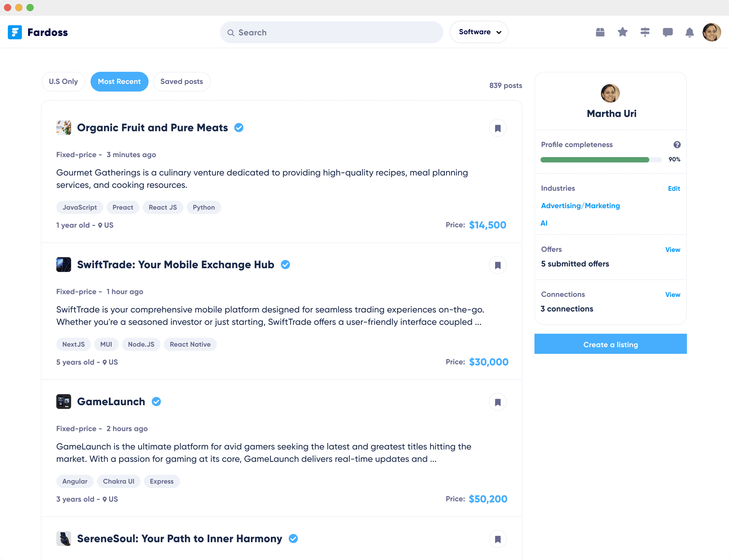The image size is (729, 560).
Task: Open the briefcase icon in top navigation
Action: pyautogui.click(x=600, y=32)
